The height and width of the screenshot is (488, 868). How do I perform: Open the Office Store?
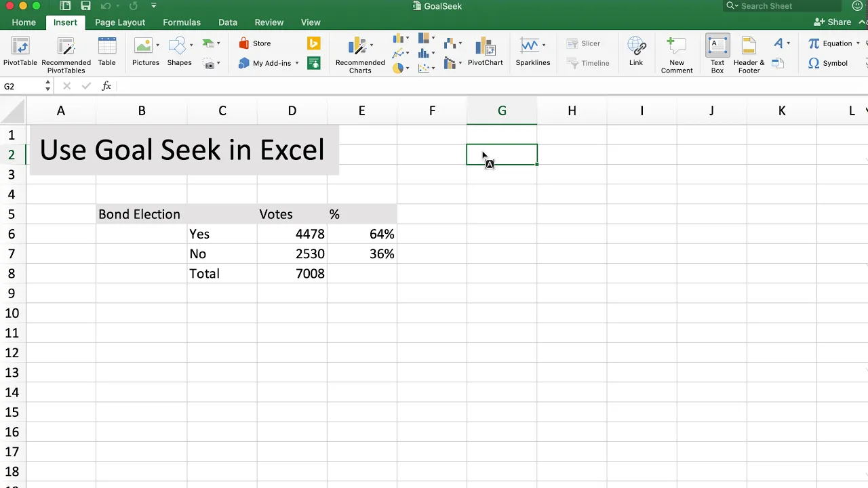pos(255,43)
